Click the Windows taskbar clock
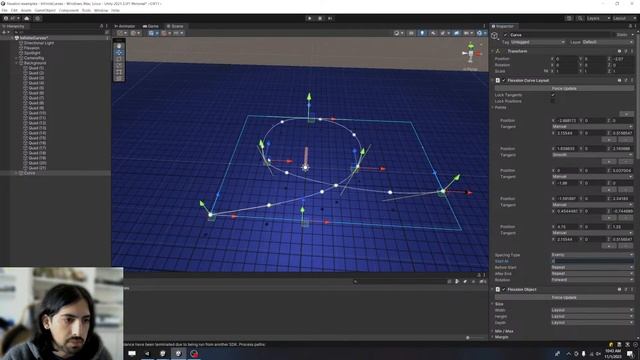640x360 pixels. tap(612, 353)
